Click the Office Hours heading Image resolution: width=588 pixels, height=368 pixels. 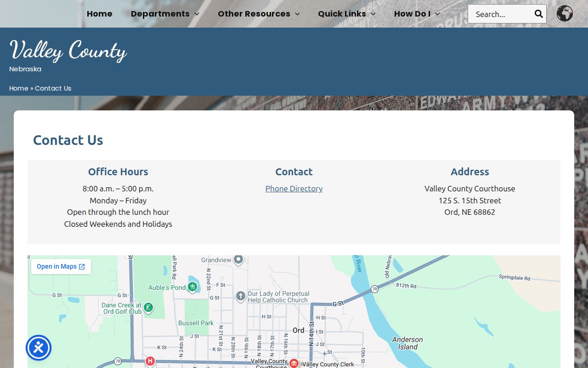(118, 172)
